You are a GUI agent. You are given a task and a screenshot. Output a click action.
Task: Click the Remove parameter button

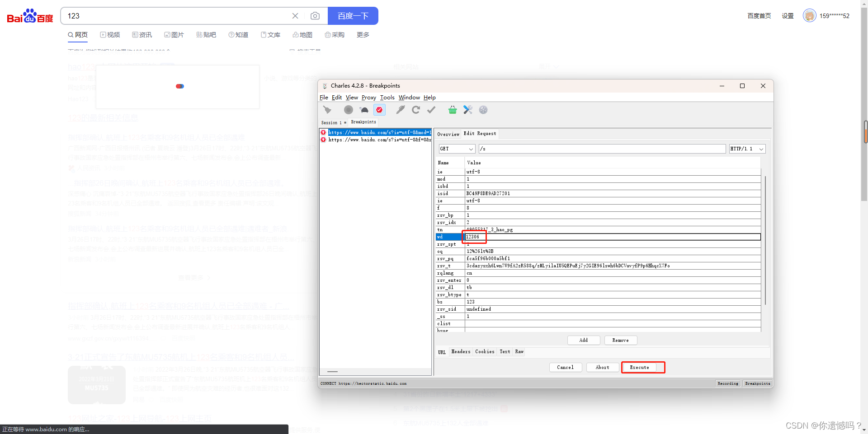pos(620,340)
